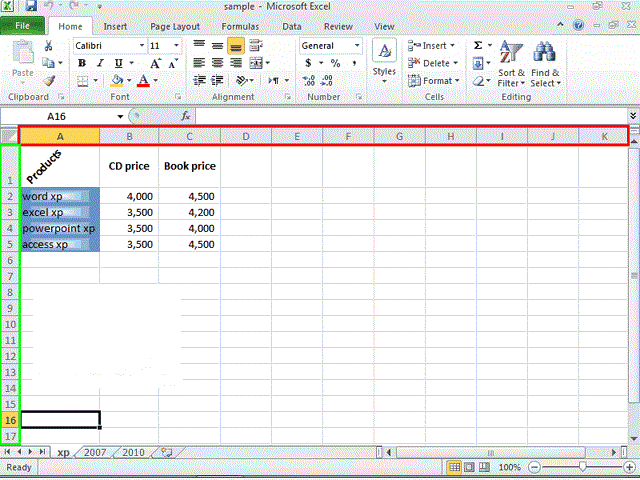Click the Fill down icon in Editing
The width and height of the screenshot is (640, 480).
point(478,63)
